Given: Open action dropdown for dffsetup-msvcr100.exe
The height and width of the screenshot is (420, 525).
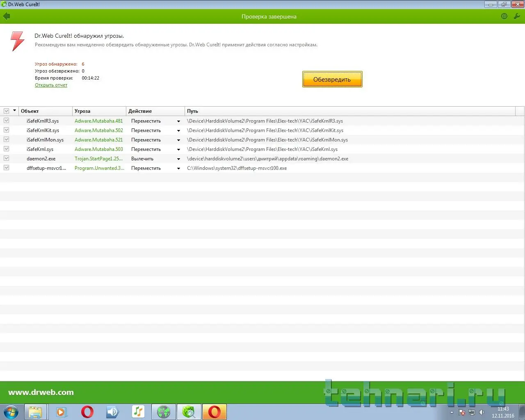Looking at the screenshot, I should click(x=178, y=169).
